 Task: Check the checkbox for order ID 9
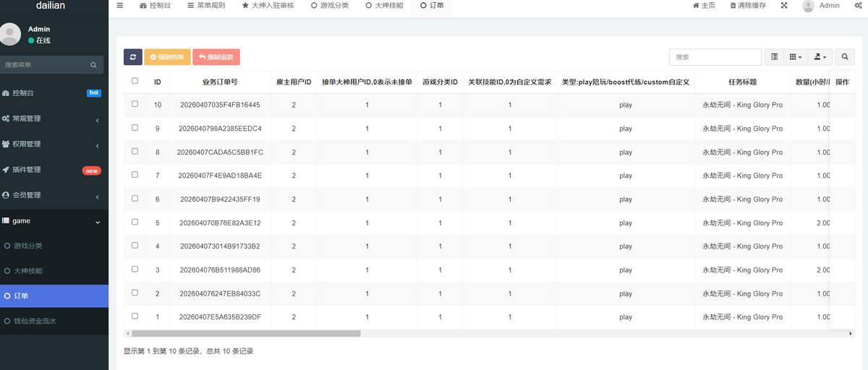pos(135,128)
